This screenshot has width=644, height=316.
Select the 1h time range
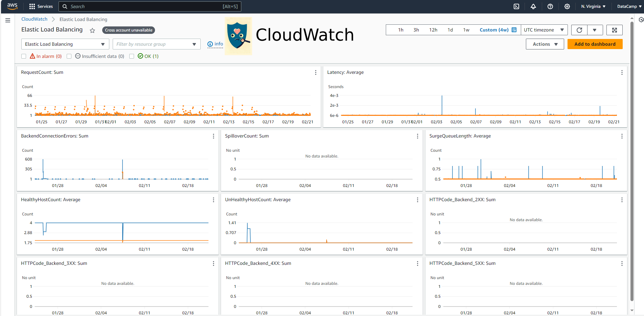pyautogui.click(x=401, y=30)
